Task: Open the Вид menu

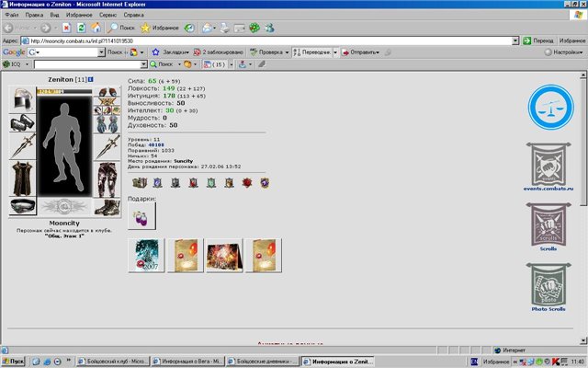Action: coord(54,15)
